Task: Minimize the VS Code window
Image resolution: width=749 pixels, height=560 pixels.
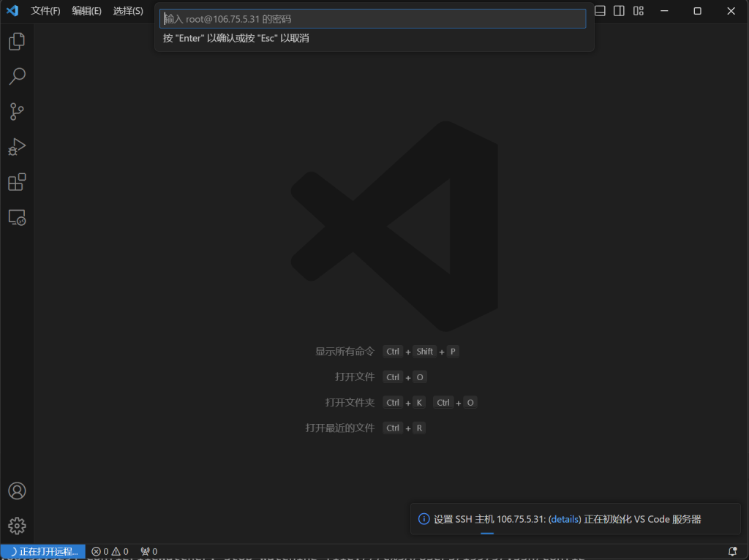Action: point(664,10)
